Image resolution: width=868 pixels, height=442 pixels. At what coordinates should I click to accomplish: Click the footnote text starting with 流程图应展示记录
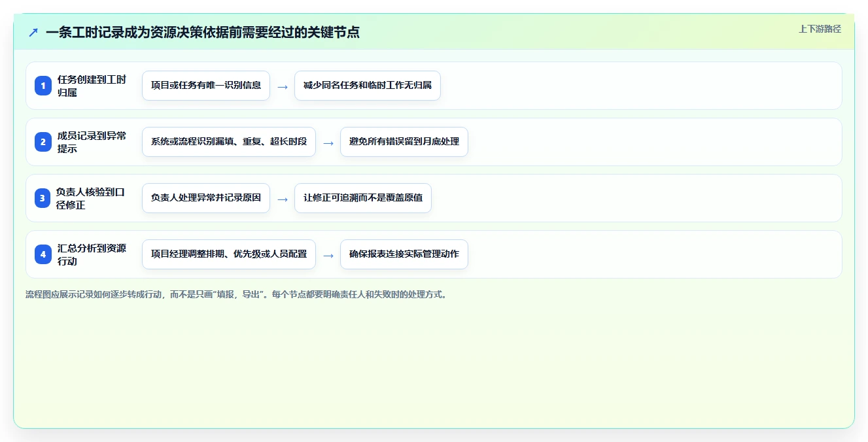pos(237,295)
